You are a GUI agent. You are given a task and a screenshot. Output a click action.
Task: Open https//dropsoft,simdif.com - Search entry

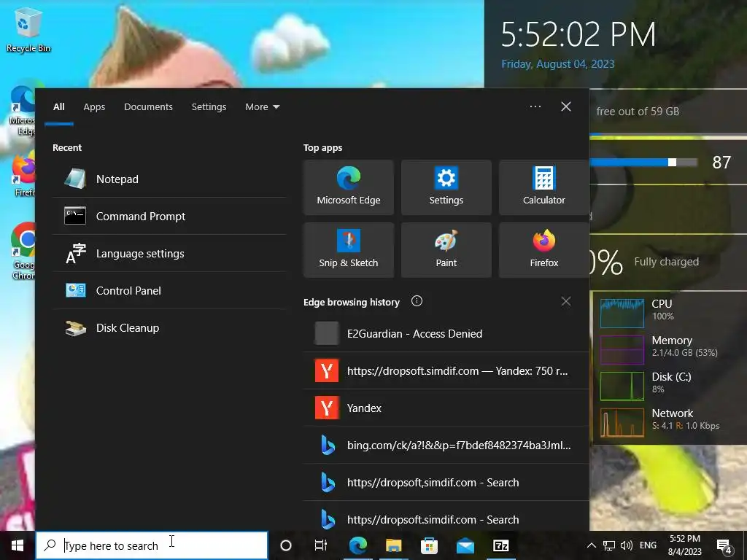[x=446, y=482]
